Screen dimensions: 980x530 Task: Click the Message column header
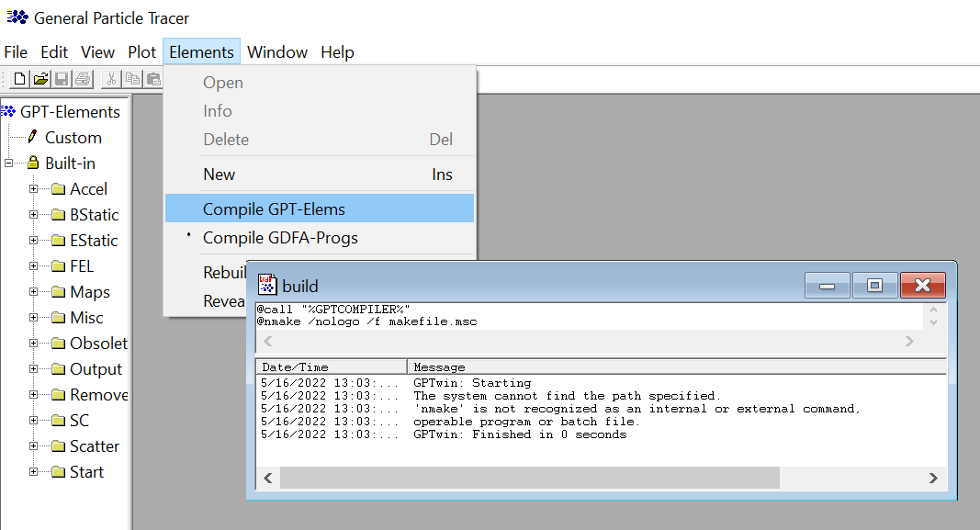[677, 366]
